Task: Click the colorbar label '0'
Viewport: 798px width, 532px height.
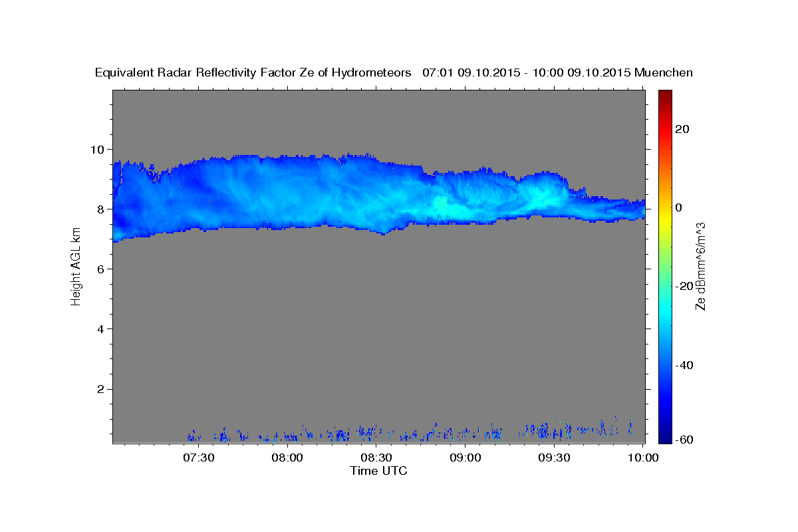Action: [678, 207]
